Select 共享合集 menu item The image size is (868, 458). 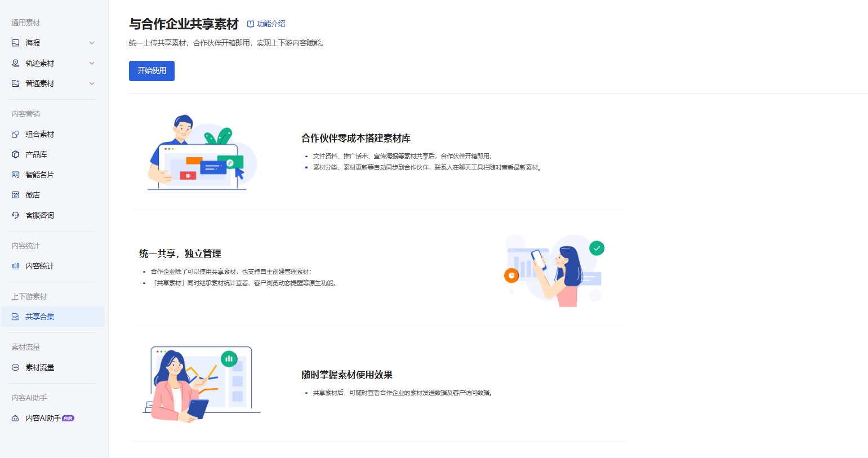click(53, 317)
